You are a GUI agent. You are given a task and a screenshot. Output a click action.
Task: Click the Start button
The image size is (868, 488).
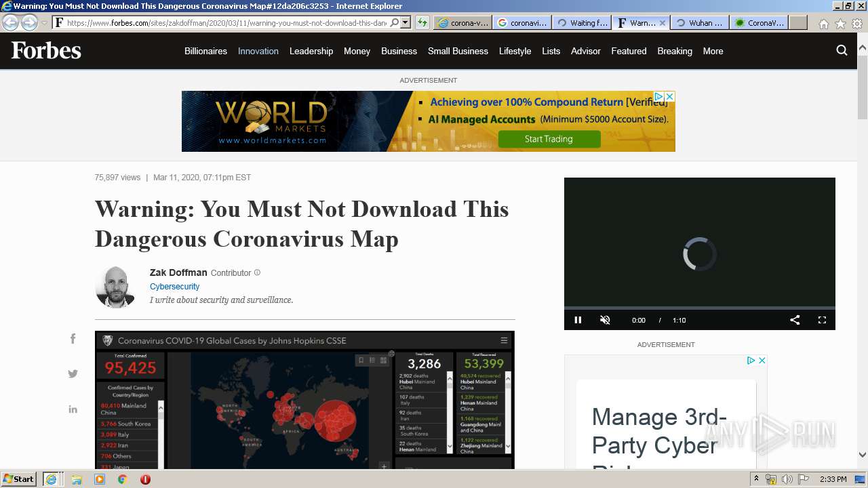click(x=19, y=479)
